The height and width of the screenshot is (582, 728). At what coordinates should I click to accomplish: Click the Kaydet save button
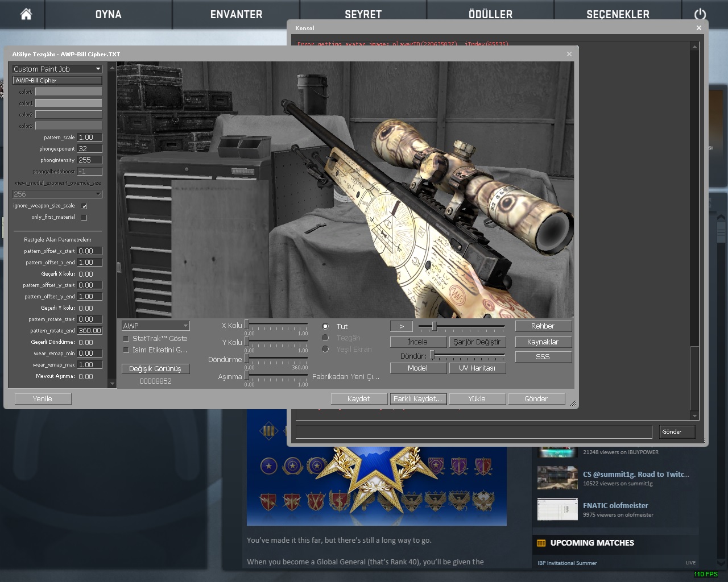click(x=358, y=398)
